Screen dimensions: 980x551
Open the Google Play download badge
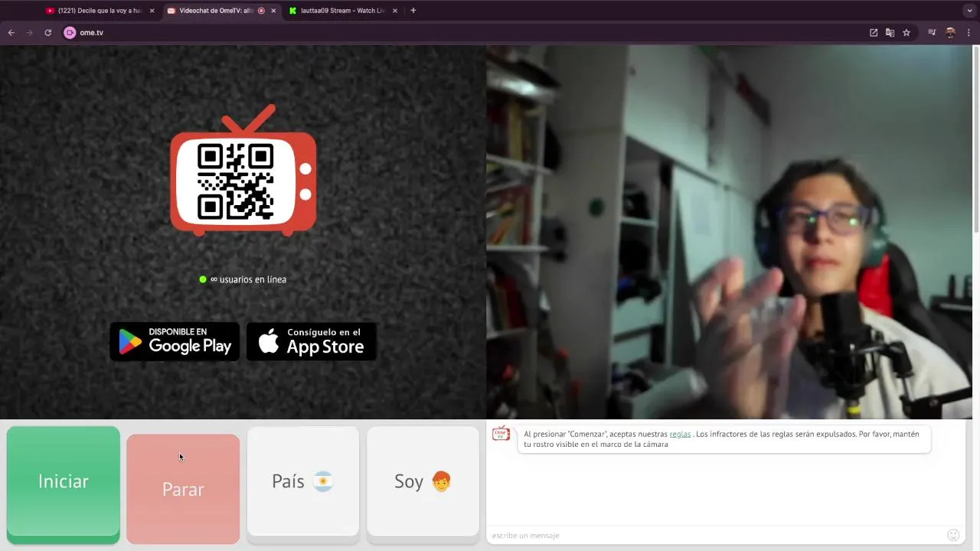click(175, 341)
